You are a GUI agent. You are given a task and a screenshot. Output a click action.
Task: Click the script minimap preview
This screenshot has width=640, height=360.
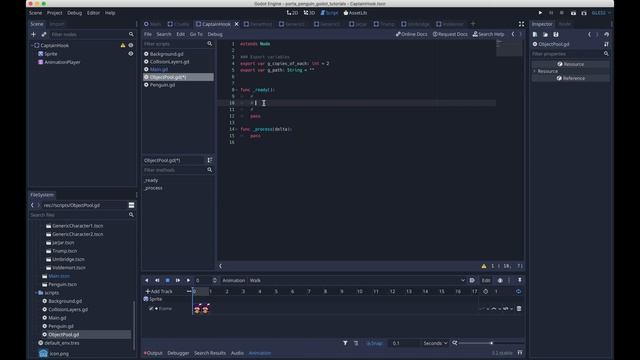point(509,48)
